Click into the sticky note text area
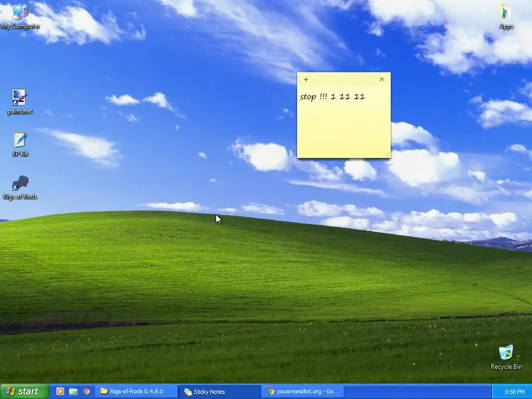 [344, 122]
